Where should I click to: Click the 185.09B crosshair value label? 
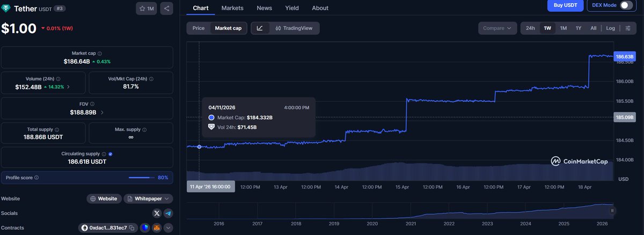pyautogui.click(x=625, y=117)
